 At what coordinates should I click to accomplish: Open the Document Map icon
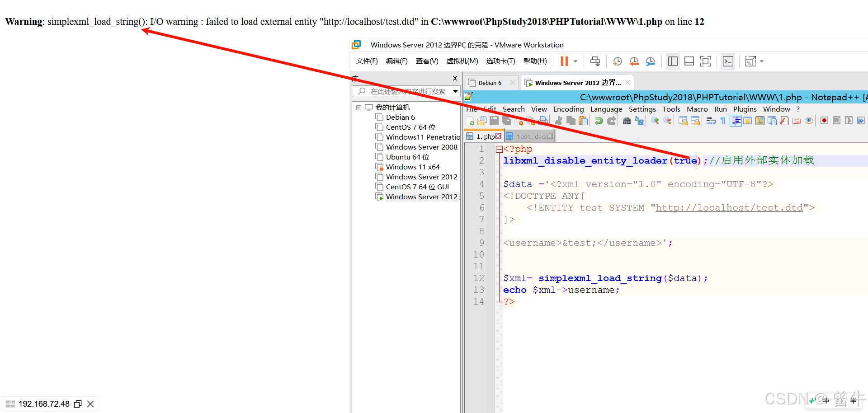click(x=760, y=121)
